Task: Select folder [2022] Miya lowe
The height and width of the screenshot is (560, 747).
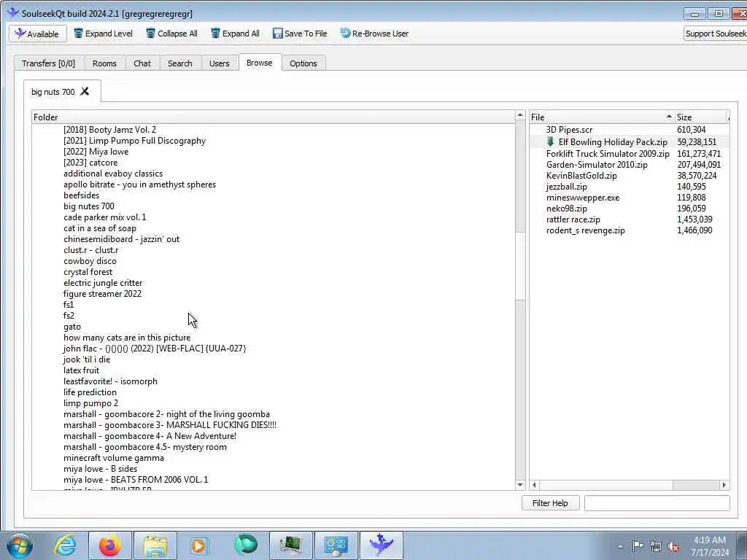Action: coord(96,152)
